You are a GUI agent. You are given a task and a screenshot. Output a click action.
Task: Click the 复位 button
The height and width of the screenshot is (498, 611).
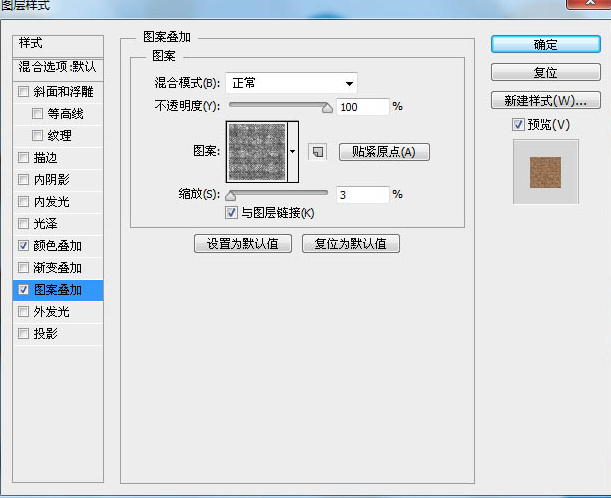546,72
